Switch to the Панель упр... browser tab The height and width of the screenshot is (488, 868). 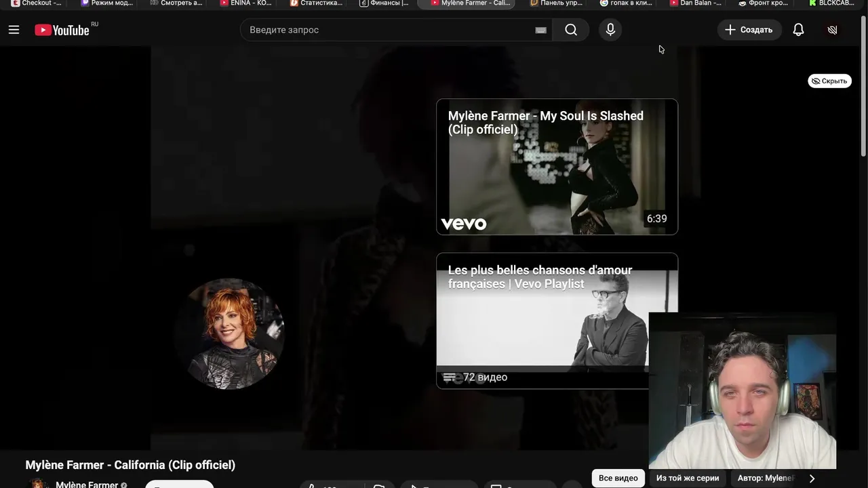tap(556, 3)
